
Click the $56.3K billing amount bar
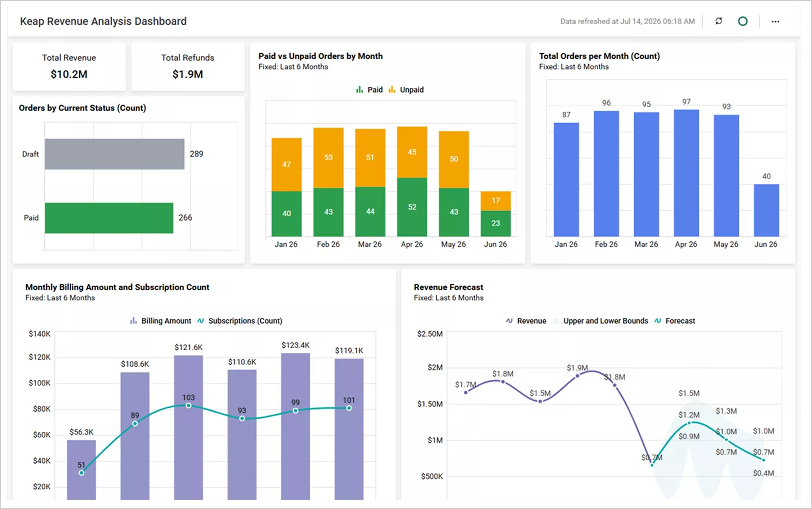[x=82, y=470]
